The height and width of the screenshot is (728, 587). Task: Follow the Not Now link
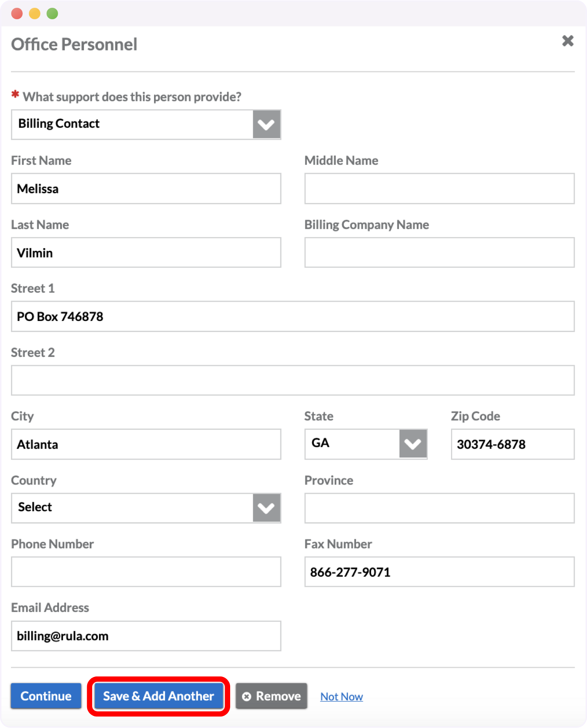pyautogui.click(x=342, y=697)
